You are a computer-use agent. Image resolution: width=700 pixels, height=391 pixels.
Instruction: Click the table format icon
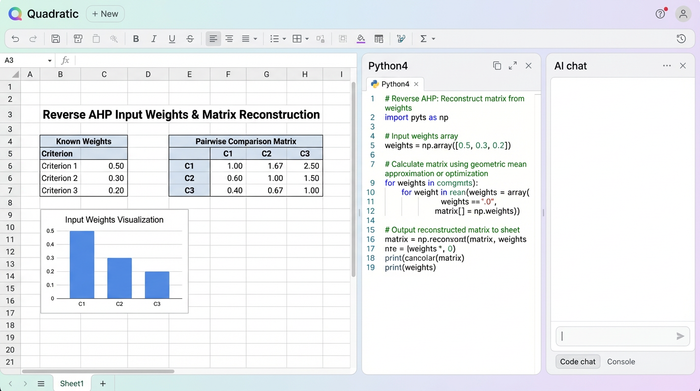pyautogui.click(x=379, y=39)
